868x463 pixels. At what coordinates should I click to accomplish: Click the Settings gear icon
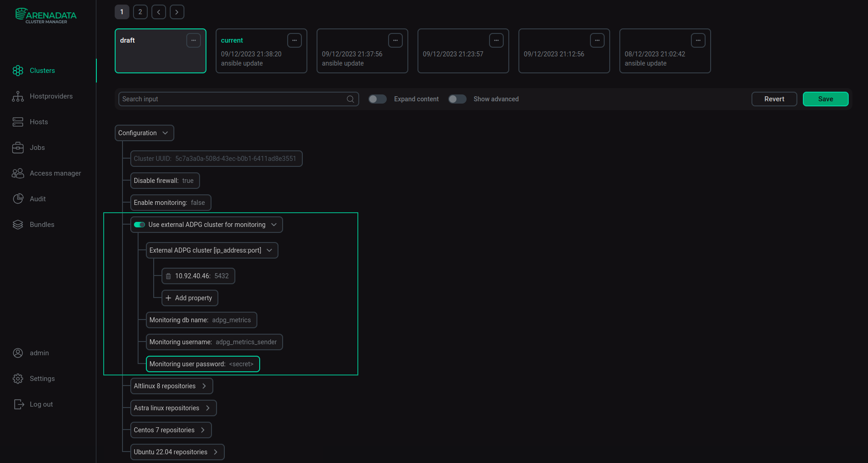(18, 379)
